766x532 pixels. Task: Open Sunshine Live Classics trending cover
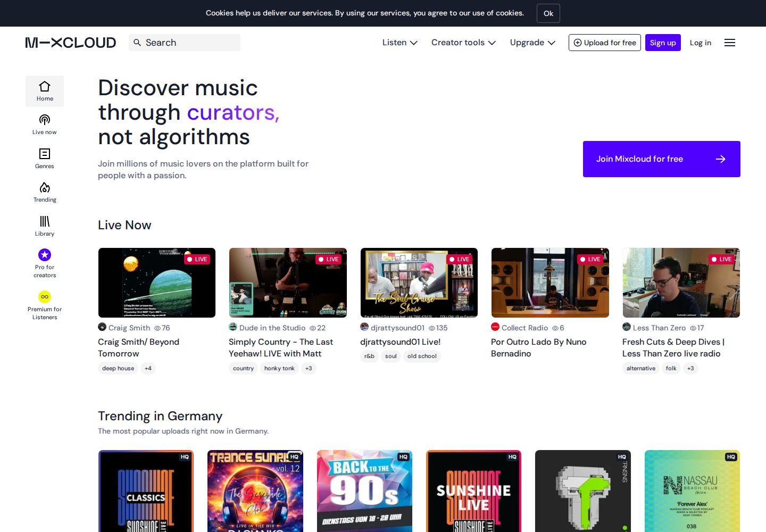[x=146, y=491]
